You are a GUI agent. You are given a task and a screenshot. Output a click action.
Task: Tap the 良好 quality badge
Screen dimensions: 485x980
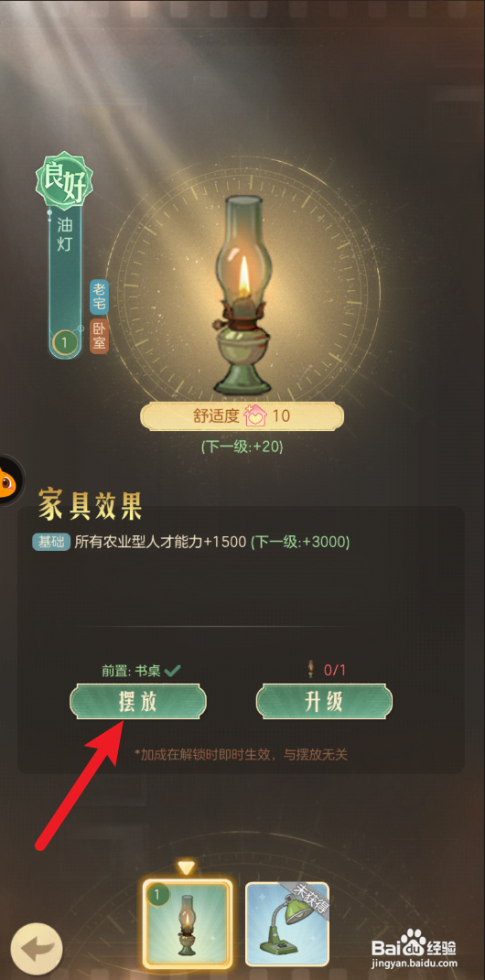coord(64,178)
